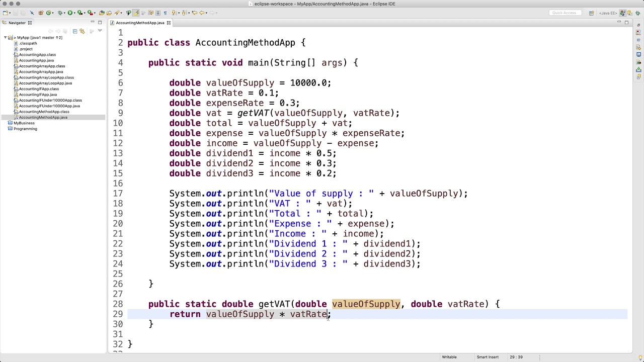Open the Progress/download view icon in right trim
The height and width of the screenshot is (362, 644).
click(x=638, y=69)
